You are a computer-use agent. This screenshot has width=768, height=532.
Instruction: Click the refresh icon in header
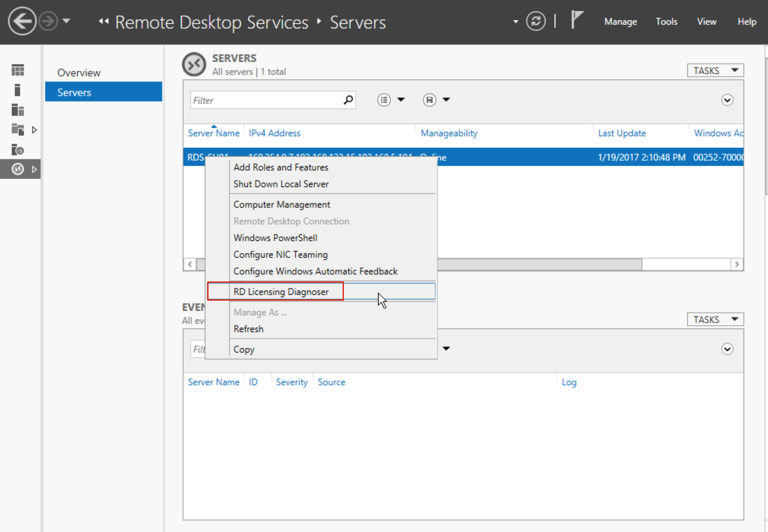pos(536,21)
